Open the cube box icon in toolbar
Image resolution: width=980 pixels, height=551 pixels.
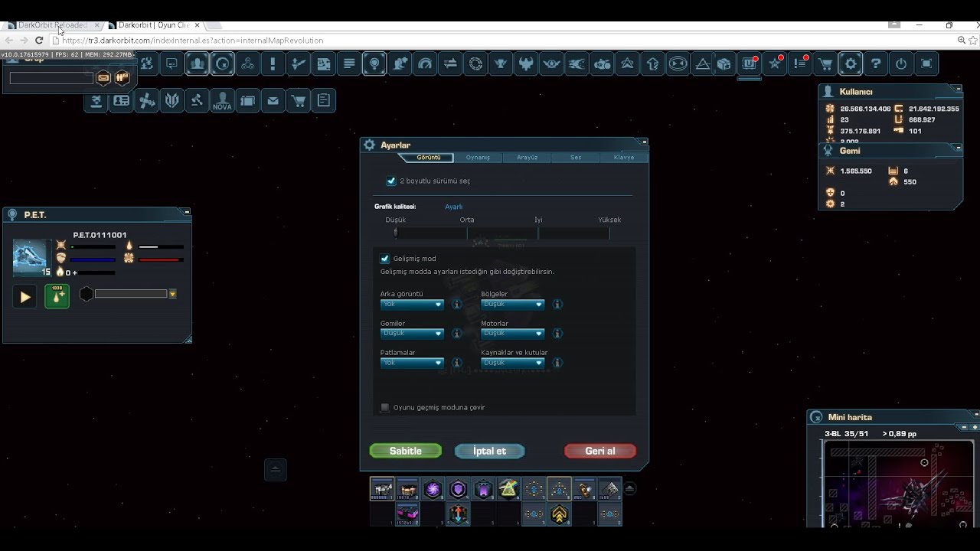point(724,64)
